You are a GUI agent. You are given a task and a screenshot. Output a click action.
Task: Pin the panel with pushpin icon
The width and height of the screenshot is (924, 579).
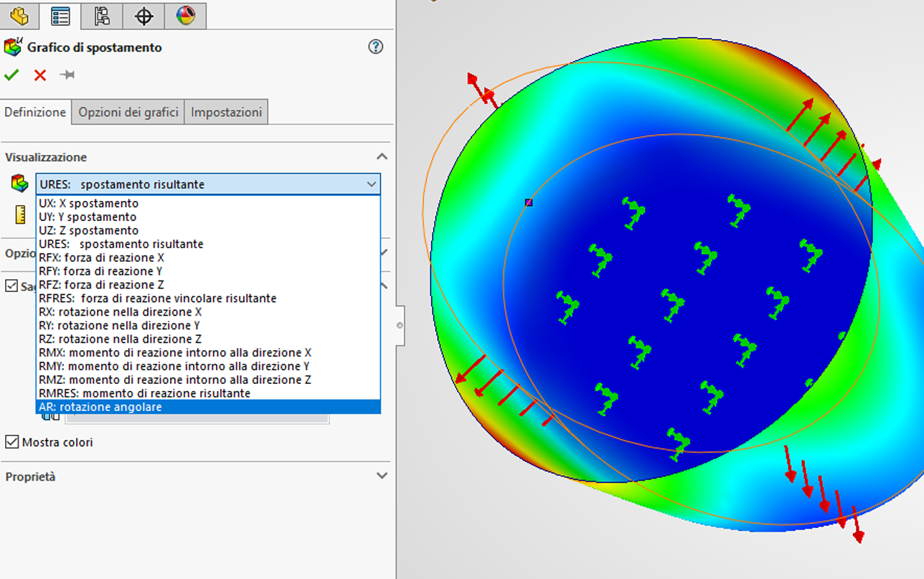pyautogui.click(x=67, y=75)
